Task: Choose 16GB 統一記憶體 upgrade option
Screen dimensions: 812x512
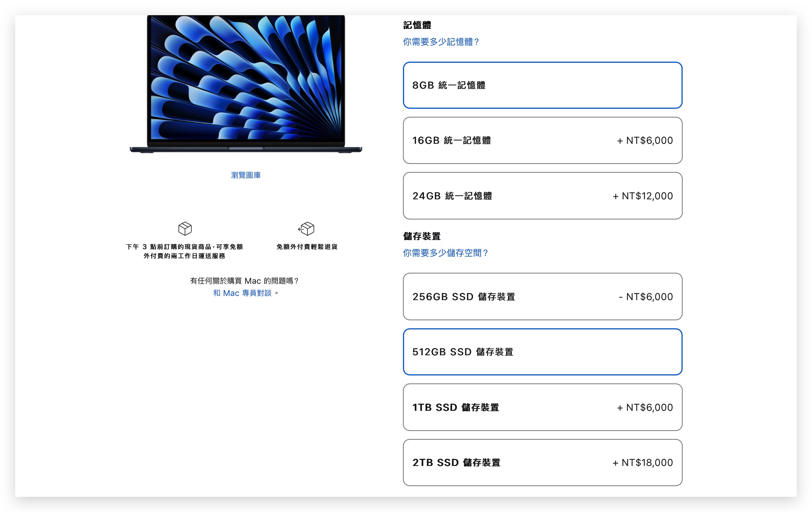Action: coord(543,140)
